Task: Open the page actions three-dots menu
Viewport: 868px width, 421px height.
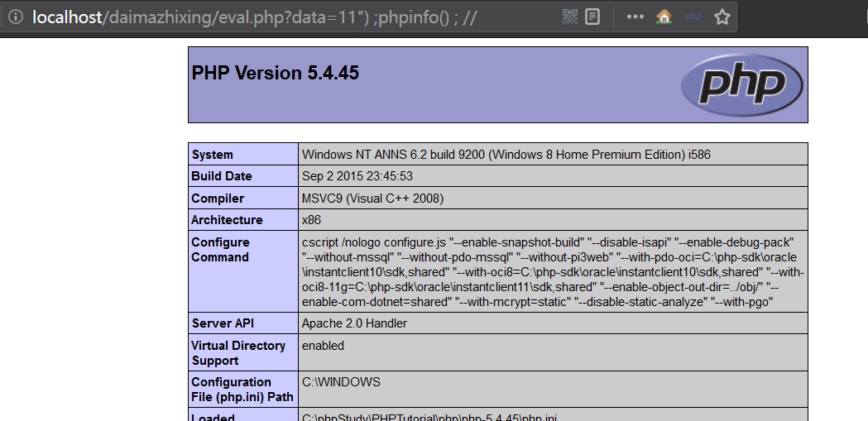Action: (x=635, y=17)
